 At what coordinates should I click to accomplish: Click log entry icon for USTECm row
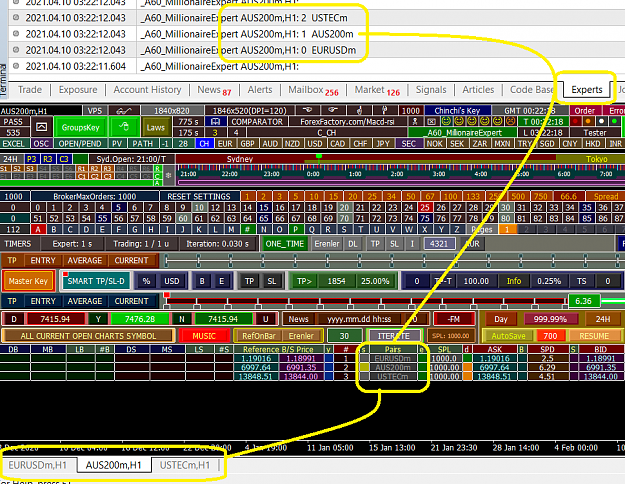point(16,18)
